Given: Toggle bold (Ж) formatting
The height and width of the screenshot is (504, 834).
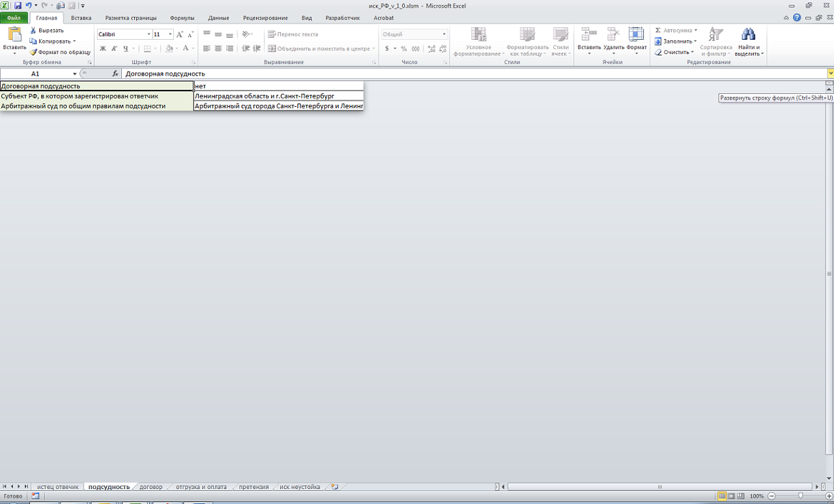Looking at the screenshot, I should (x=102, y=49).
